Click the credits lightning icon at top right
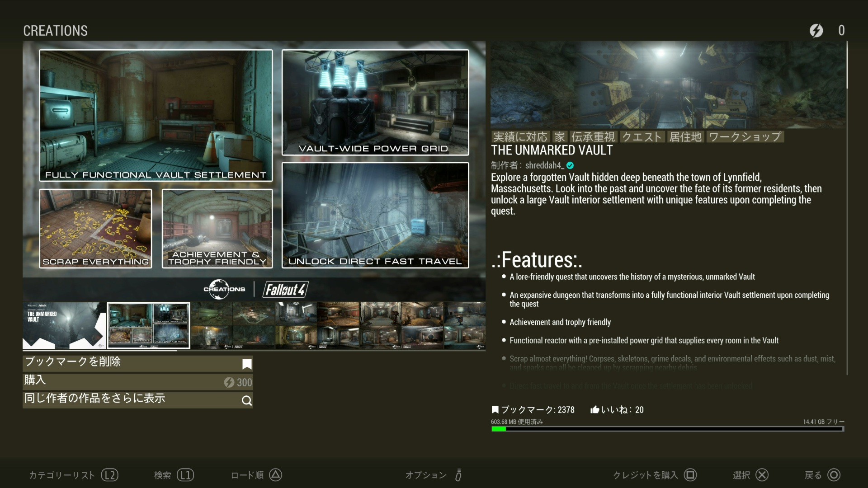This screenshot has width=868, height=488. (x=816, y=30)
